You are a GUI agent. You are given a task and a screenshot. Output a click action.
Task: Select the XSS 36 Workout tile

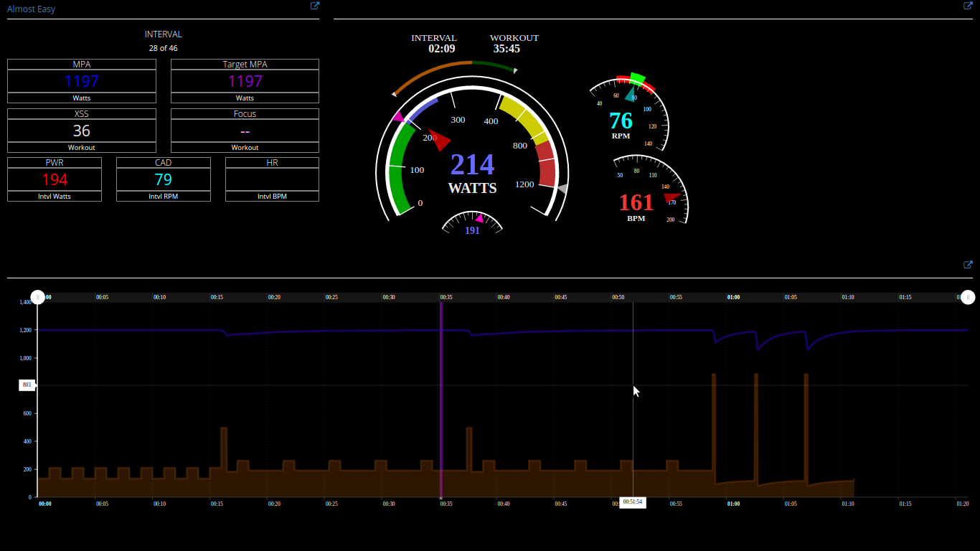(x=82, y=131)
